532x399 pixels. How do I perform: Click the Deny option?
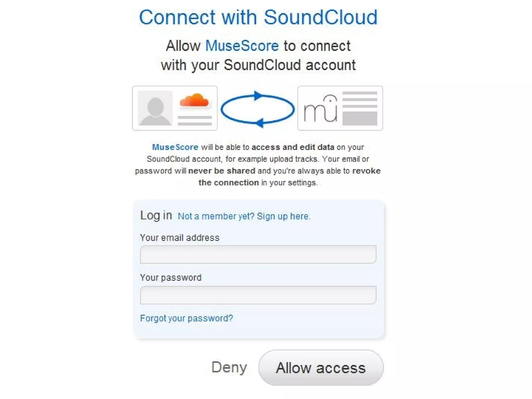[229, 367]
